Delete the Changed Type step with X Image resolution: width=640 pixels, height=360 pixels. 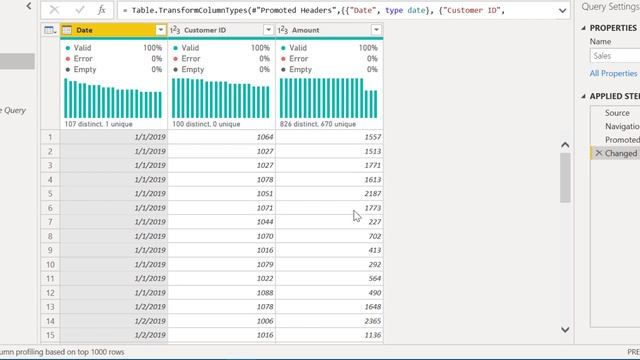point(599,153)
